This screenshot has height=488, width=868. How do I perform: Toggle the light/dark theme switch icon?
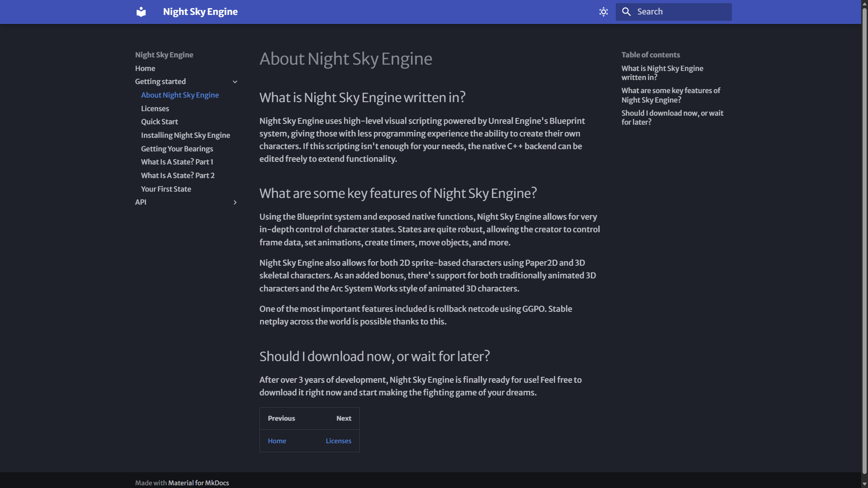[604, 12]
